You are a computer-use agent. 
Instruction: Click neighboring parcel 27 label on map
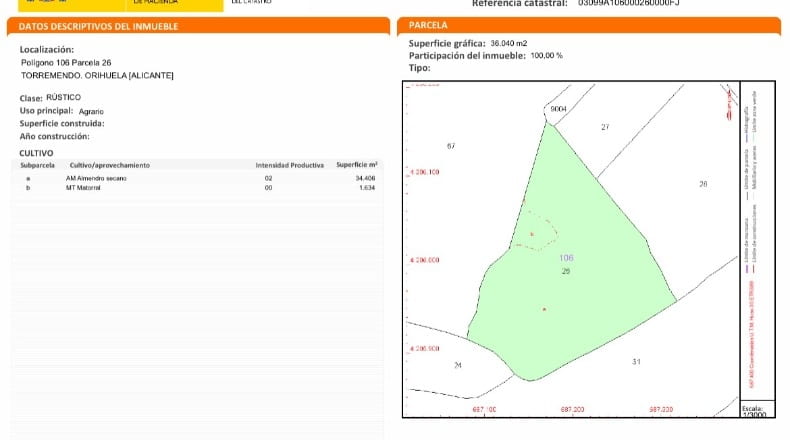coord(605,127)
